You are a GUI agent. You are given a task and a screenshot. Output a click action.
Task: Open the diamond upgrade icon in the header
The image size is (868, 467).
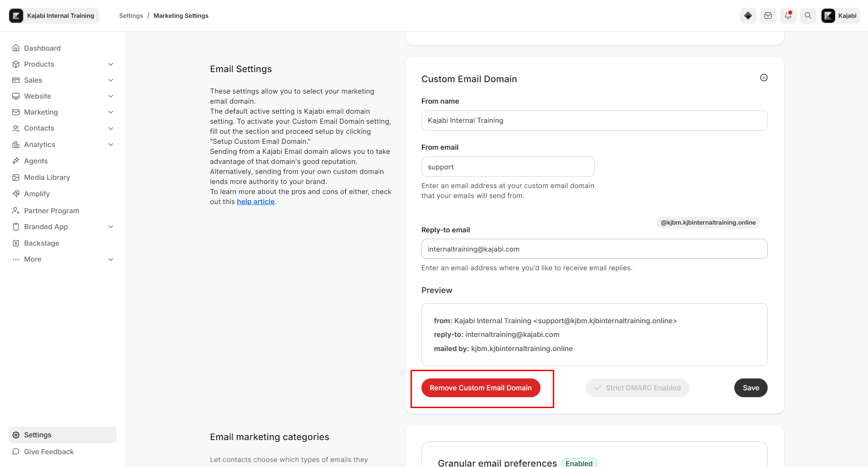748,16
